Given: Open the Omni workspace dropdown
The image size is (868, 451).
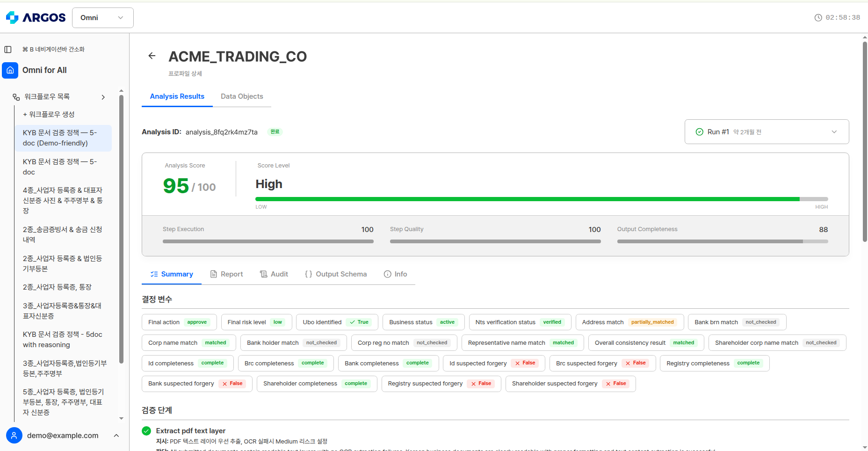Looking at the screenshot, I should click(x=103, y=18).
